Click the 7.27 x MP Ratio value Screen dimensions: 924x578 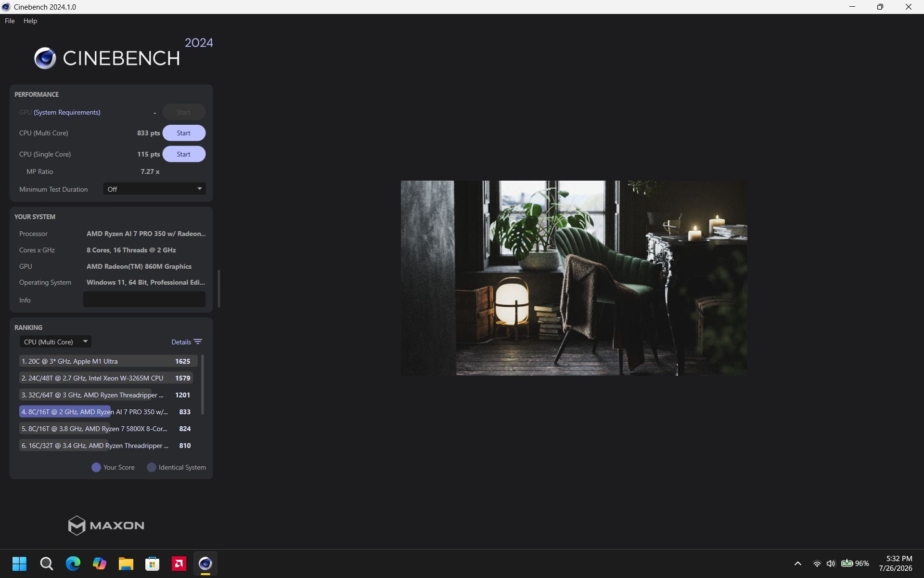click(x=150, y=171)
